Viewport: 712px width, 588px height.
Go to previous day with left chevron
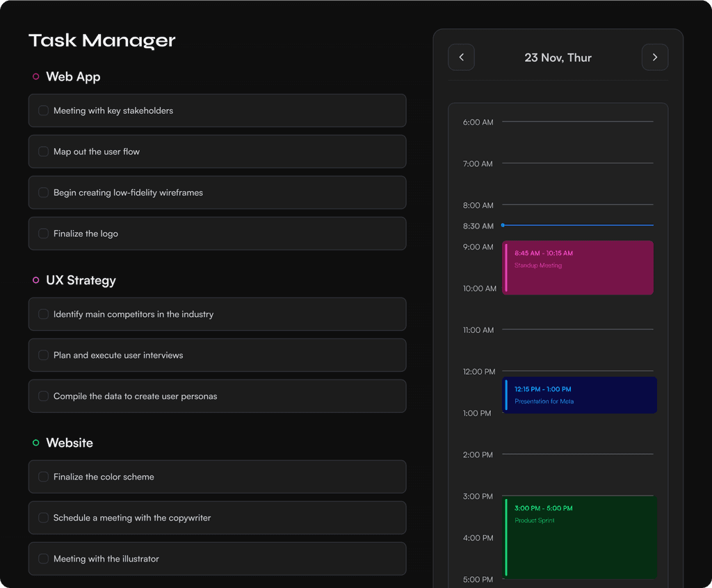coord(461,58)
